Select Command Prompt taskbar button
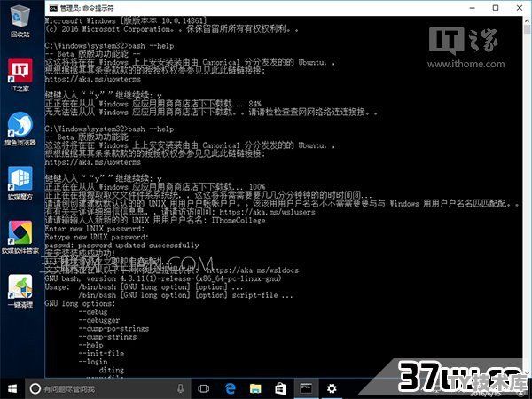Viewport: 532px width, 399px height. coord(306,388)
